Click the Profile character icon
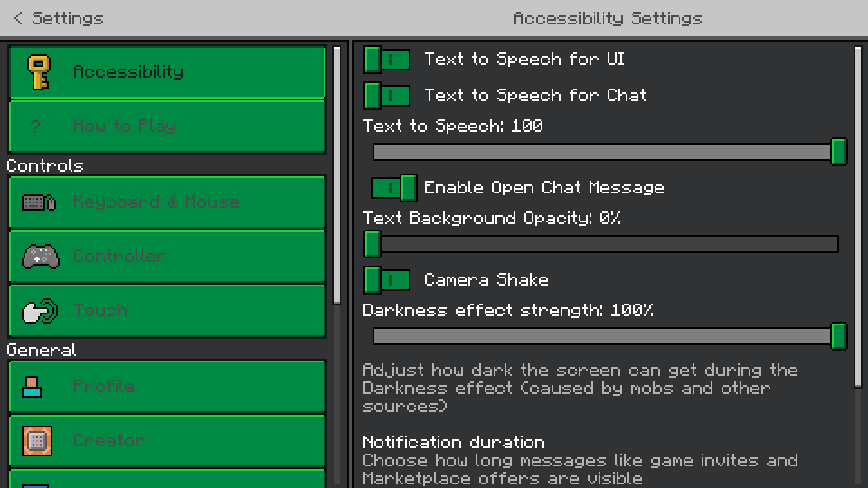Image resolution: width=868 pixels, height=488 pixels. [32, 387]
